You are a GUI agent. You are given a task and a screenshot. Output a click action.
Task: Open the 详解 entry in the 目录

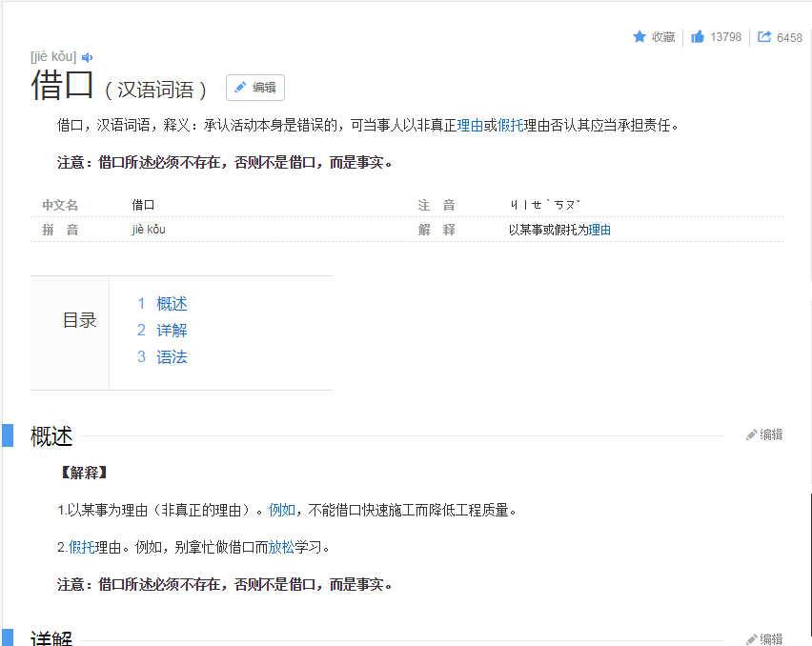coord(173,330)
